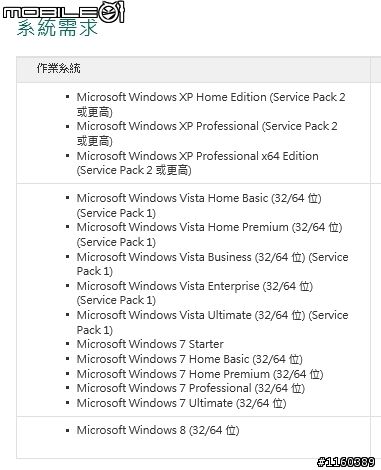Select Windows Vista Home Premium entry
381x470 pixels.
tap(210, 234)
